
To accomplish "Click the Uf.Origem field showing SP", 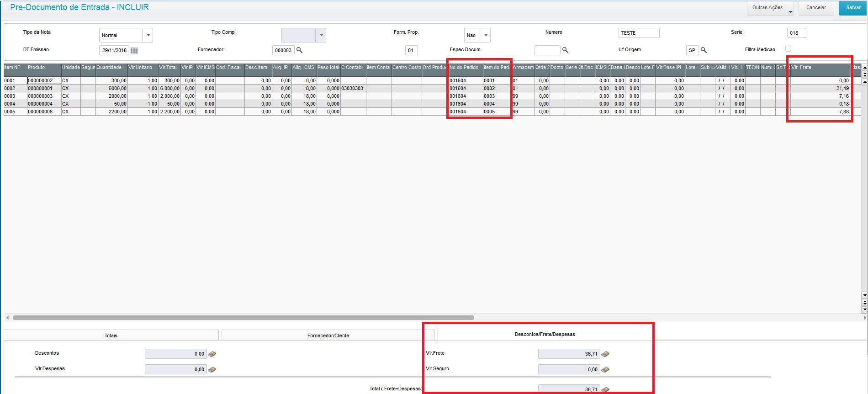I will [692, 50].
